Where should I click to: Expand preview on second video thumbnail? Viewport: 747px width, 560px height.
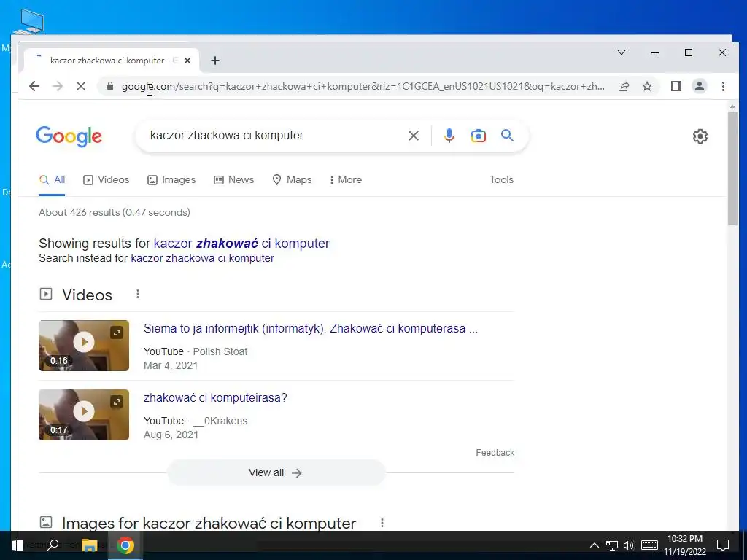tap(117, 402)
